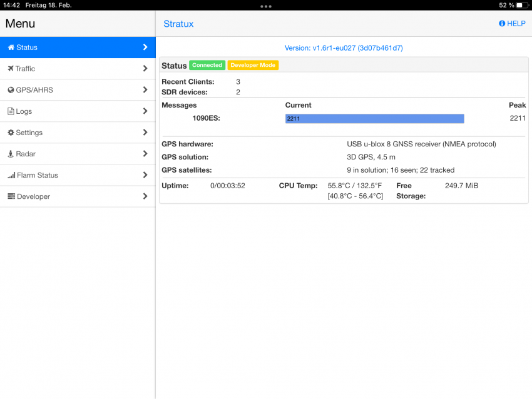The width and height of the screenshot is (532, 399).
Task: Click the Stratux title link
Action: 178,24
